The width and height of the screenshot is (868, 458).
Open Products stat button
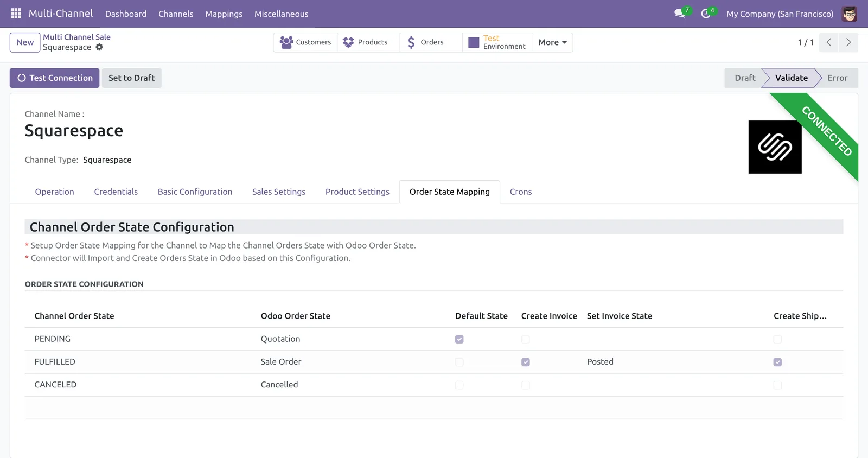(368, 42)
